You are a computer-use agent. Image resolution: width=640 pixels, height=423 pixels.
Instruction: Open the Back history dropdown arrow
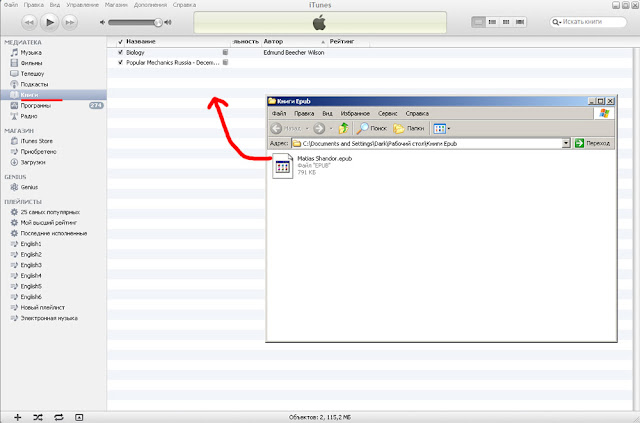coord(307,129)
